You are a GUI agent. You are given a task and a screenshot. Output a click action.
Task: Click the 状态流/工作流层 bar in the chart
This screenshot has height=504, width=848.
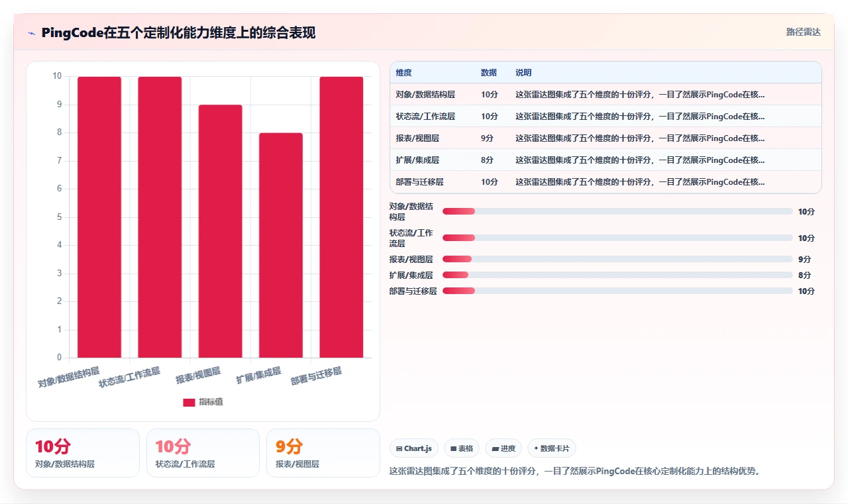pos(160,217)
